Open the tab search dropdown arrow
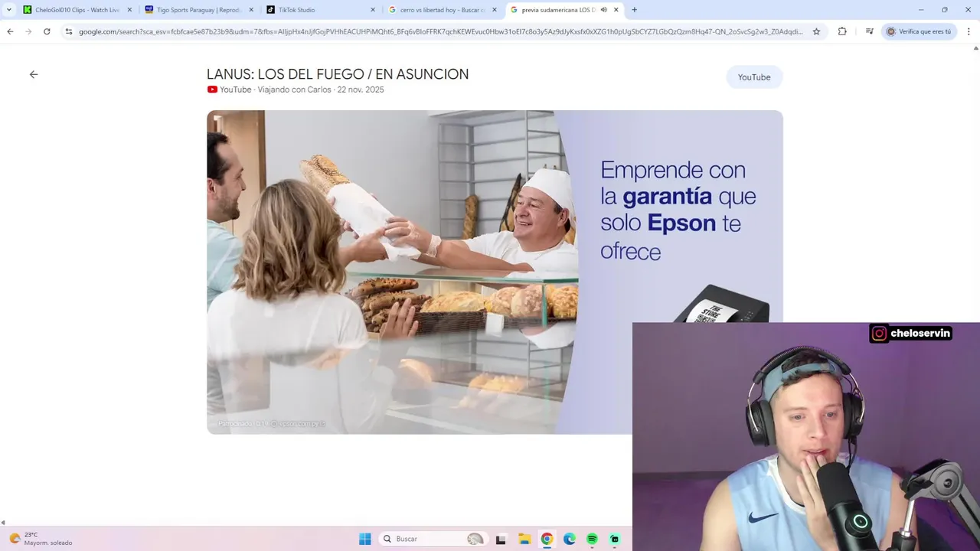Image resolution: width=980 pixels, height=551 pixels. tap(8, 10)
